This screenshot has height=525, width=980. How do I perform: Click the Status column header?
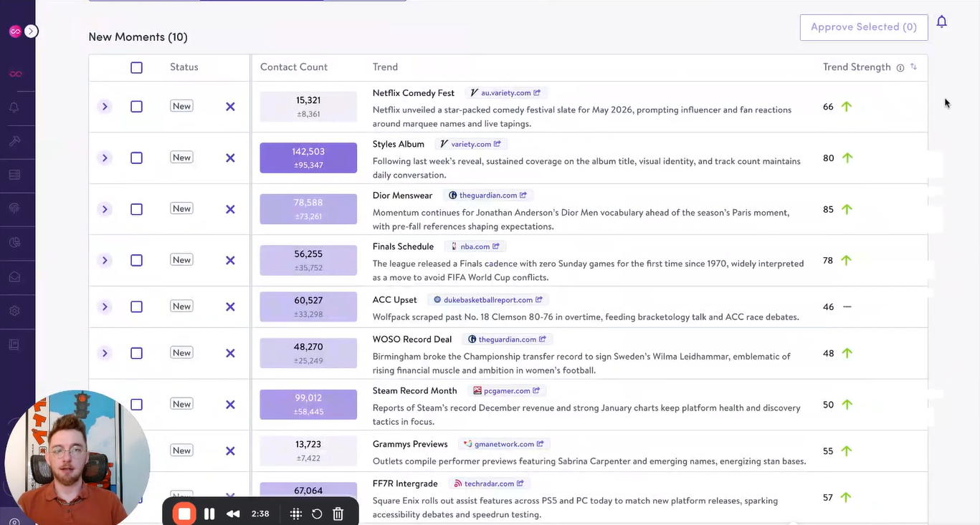coord(184,67)
